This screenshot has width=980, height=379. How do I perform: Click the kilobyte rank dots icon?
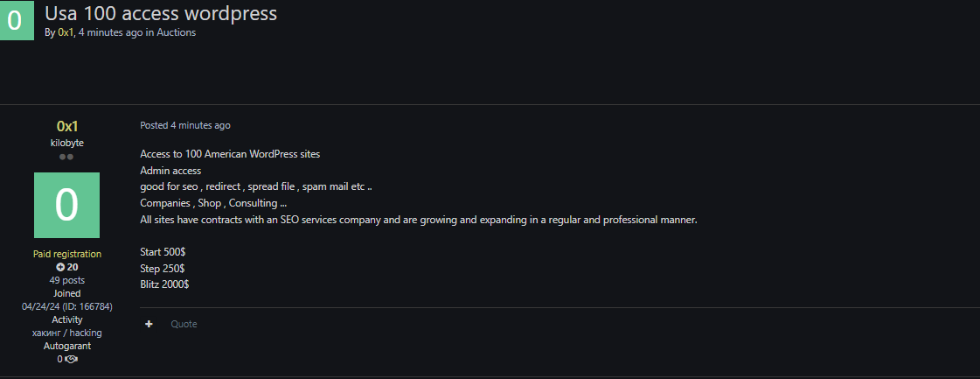pyautogui.click(x=66, y=157)
